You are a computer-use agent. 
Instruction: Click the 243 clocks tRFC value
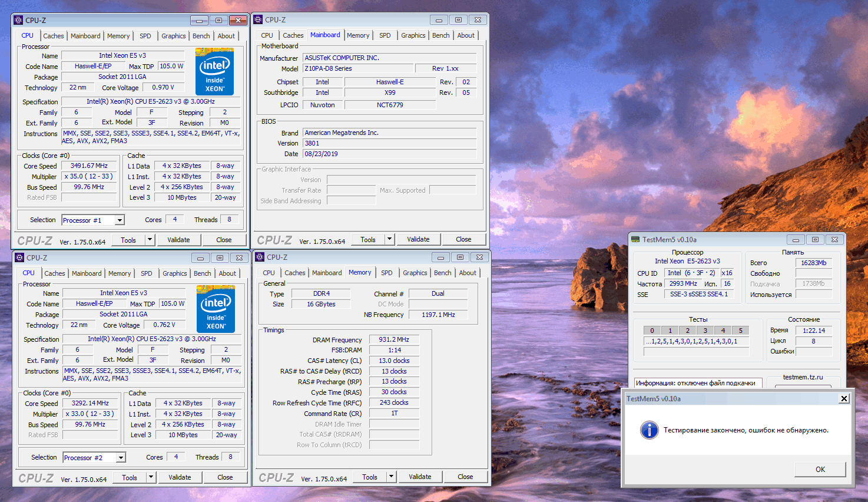click(394, 402)
